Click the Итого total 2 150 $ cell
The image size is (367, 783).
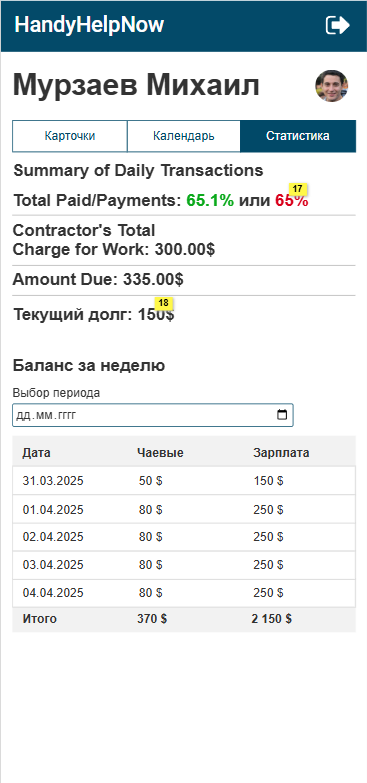[x=272, y=619]
